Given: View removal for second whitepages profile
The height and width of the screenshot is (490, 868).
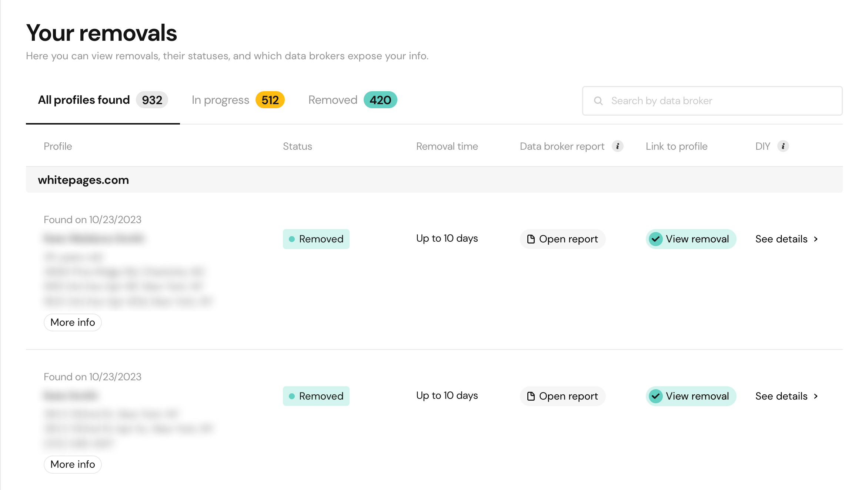Looking at the screenshot, I should pos(691,396).
